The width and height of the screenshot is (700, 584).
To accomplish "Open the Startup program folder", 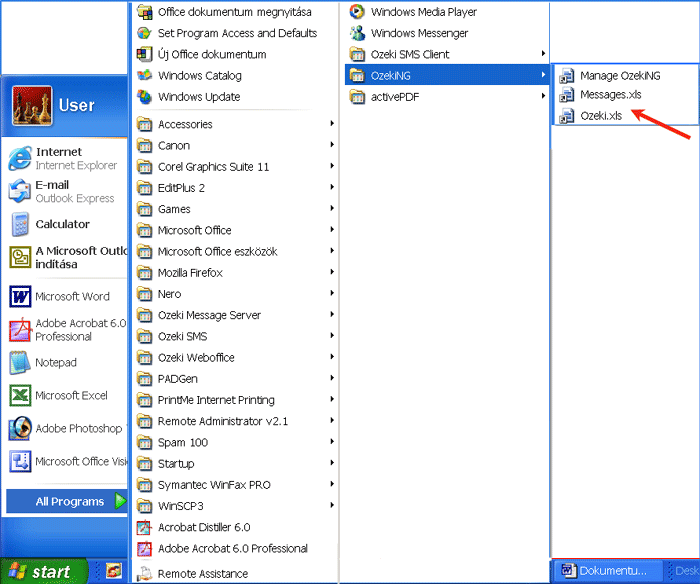I will click(x=236, y=463).
